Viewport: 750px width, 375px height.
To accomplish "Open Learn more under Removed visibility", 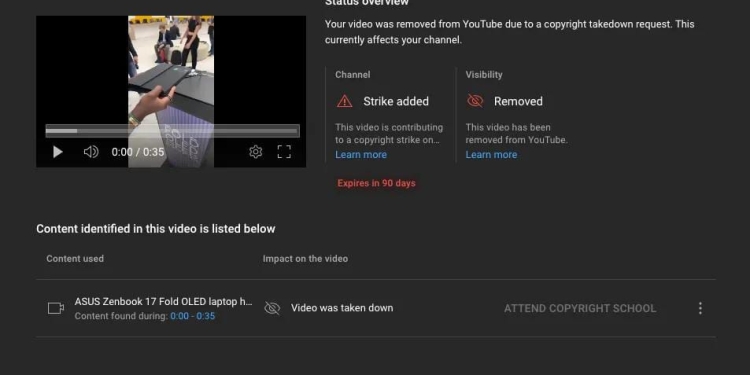I will (x=491, y=154).
